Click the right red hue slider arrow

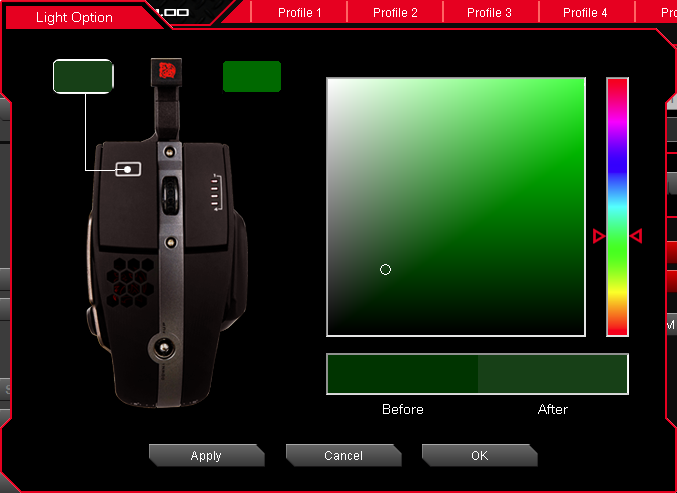[636, 236]
